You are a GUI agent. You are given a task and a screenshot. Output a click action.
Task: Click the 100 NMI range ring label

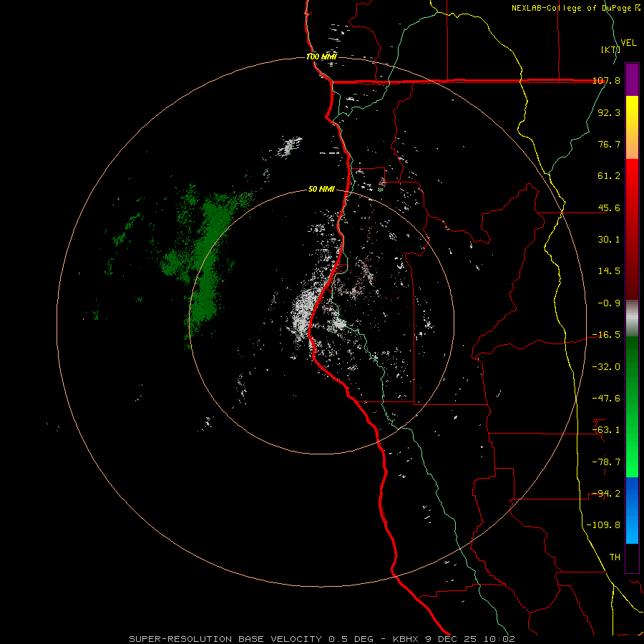click(x=321, y=57)
